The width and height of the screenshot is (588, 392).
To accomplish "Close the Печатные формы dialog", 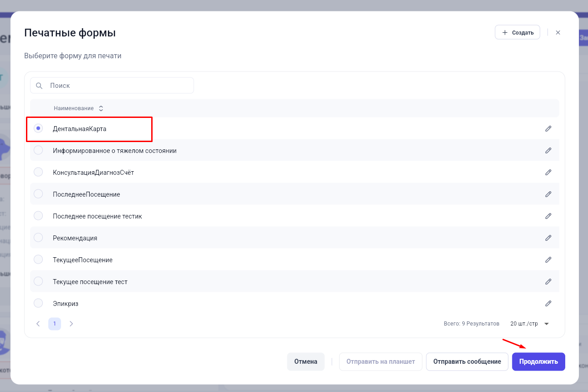I will 558,33.
